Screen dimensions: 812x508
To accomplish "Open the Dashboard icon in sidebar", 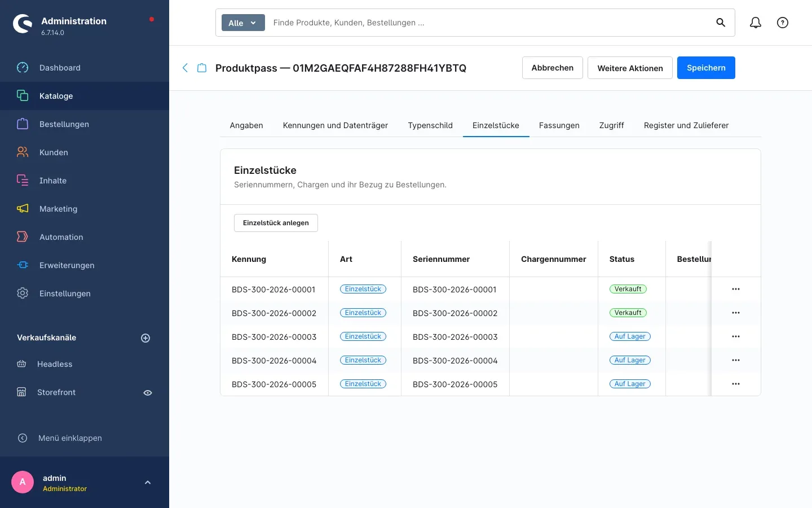I will coord(23,68).
